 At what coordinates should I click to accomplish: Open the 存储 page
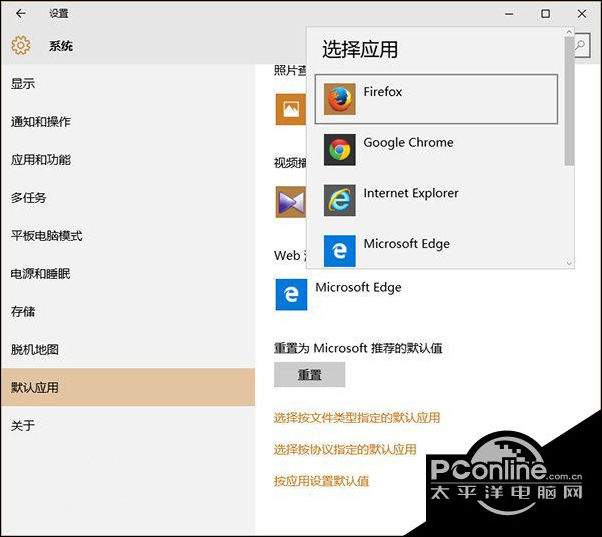[x=128, y=312]
